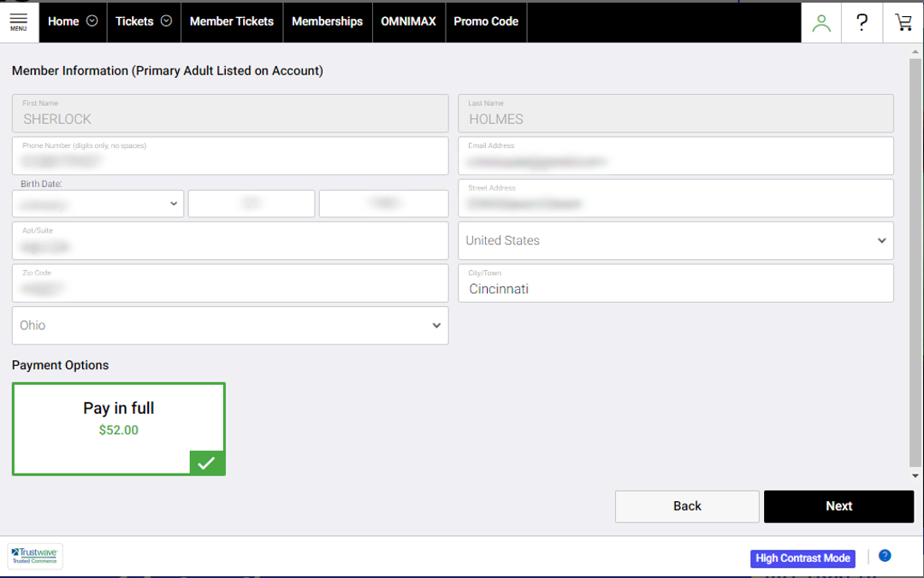
Task: Open the help question mark icon
Action: tap(862, 22)
